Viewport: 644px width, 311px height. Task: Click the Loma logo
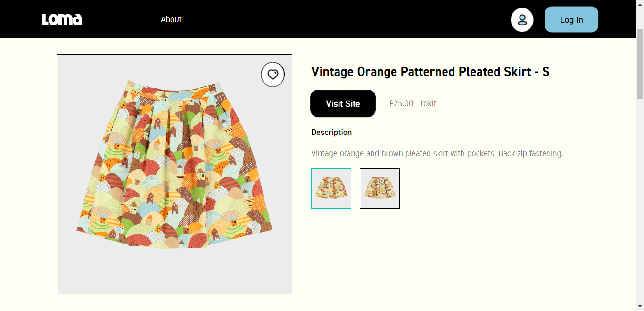[x=62, y=19]
